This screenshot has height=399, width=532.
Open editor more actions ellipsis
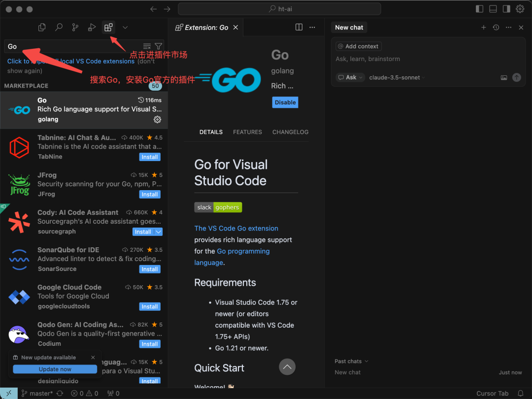pyautogui.click(x=312, y=27)
